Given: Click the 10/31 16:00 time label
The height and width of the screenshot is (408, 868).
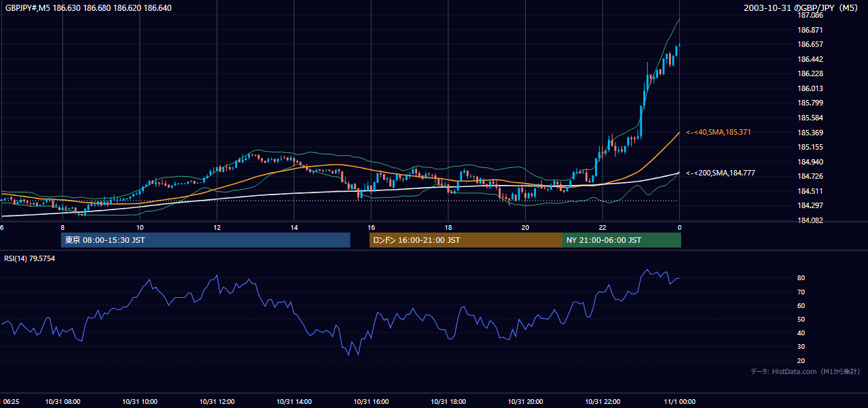Looking at the screenshot, I should click(x=371, y=402).
